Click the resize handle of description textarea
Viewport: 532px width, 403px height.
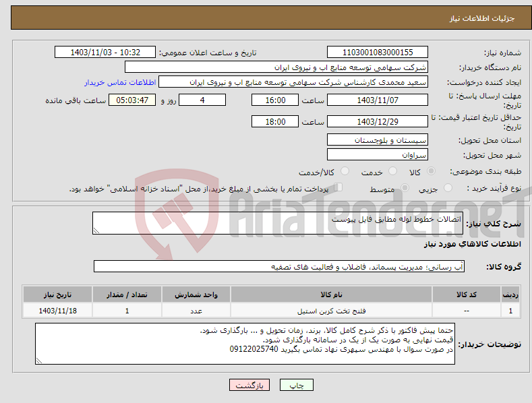(x=96, y=230)
